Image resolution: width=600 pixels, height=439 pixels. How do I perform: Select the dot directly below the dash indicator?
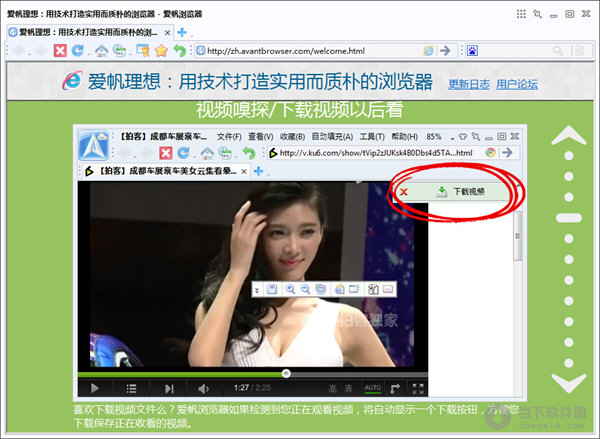569,238
